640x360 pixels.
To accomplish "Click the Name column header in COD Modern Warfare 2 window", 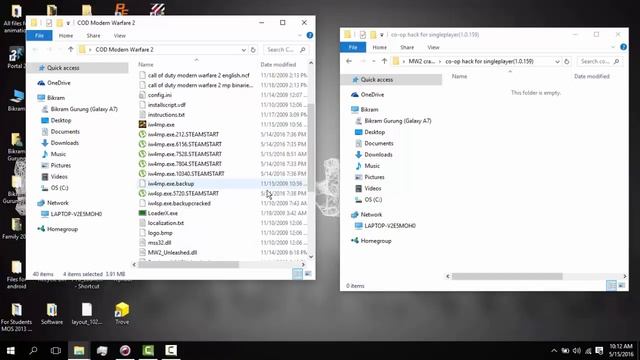I will coord(146,64).
